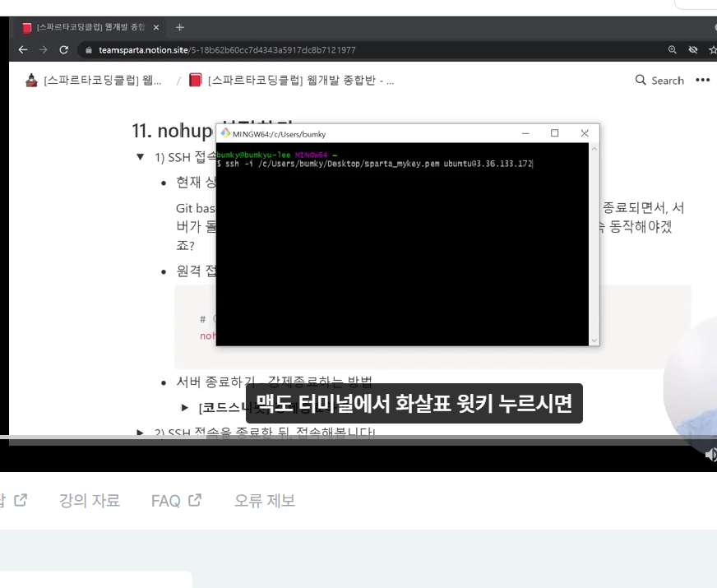Click the terminal scrollbar down arrow

click(594, 340)
